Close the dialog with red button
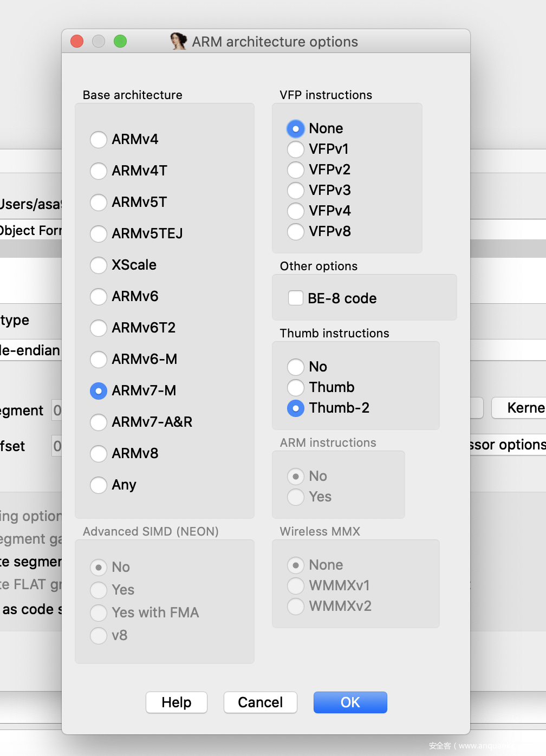The height and width of the screenshot is (756, 546). (x=77, y=41)
